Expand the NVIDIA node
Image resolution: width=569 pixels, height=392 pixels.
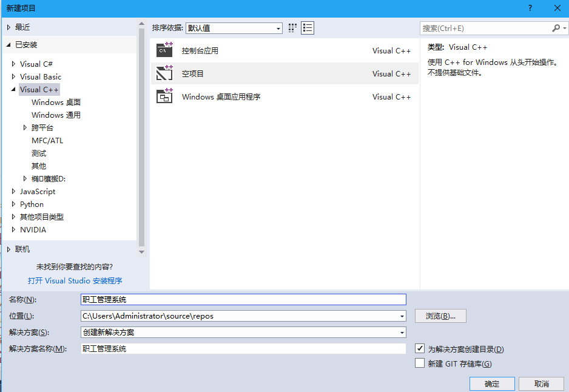(13, 229)
